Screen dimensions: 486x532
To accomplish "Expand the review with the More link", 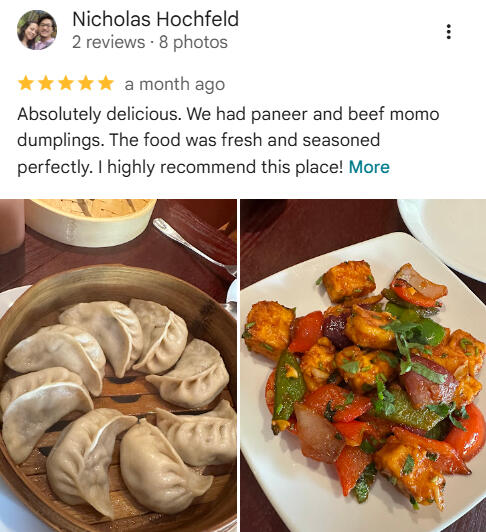I will (x=369, y=167).
